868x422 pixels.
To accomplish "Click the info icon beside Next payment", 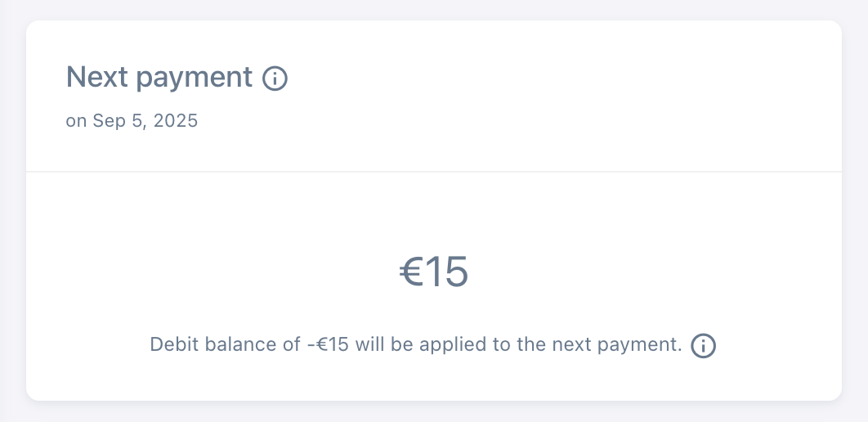I will 275,79.
